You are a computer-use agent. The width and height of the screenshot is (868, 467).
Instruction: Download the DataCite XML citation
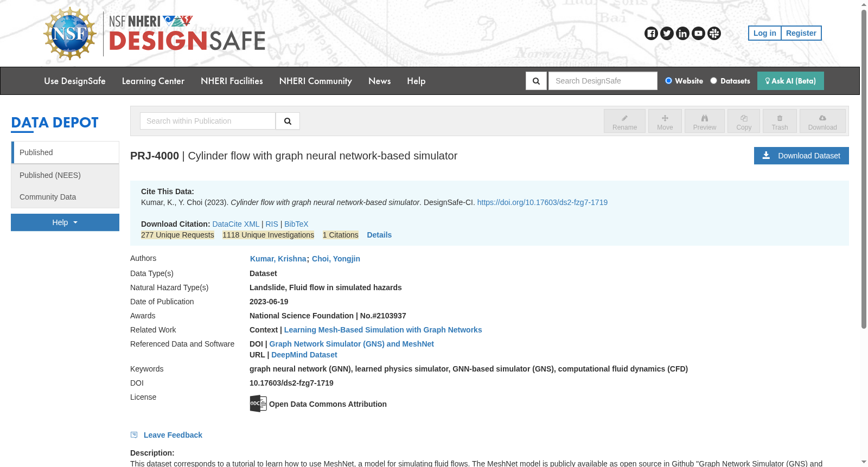click(x=236, y=224)
